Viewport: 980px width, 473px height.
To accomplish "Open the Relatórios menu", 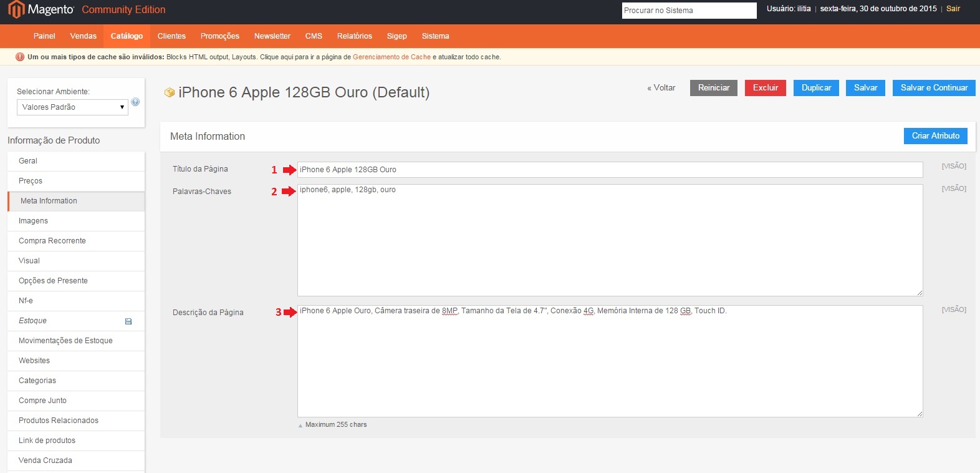I will point(355,36).
